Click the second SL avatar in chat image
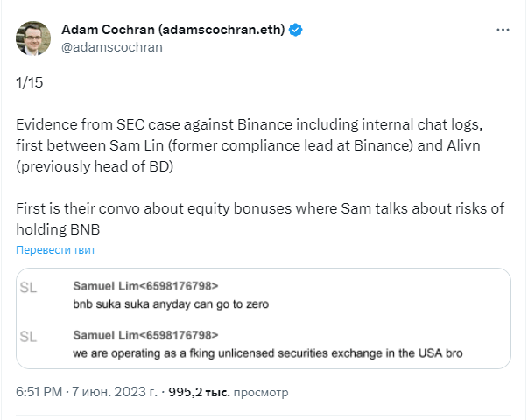 (x=28, y=337)
